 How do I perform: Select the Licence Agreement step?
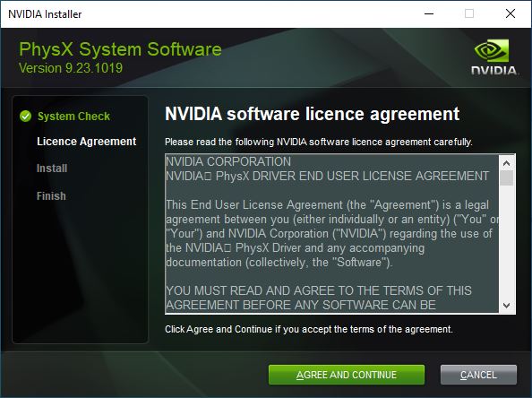tap(87, 142)
